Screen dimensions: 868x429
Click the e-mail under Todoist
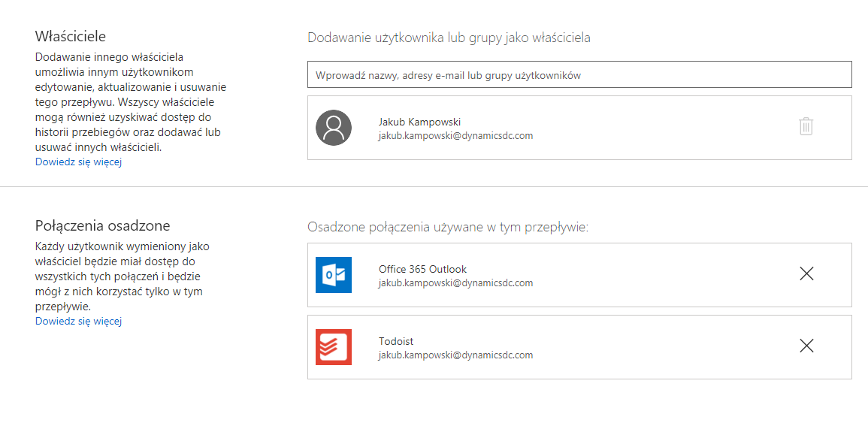point(455,355)
